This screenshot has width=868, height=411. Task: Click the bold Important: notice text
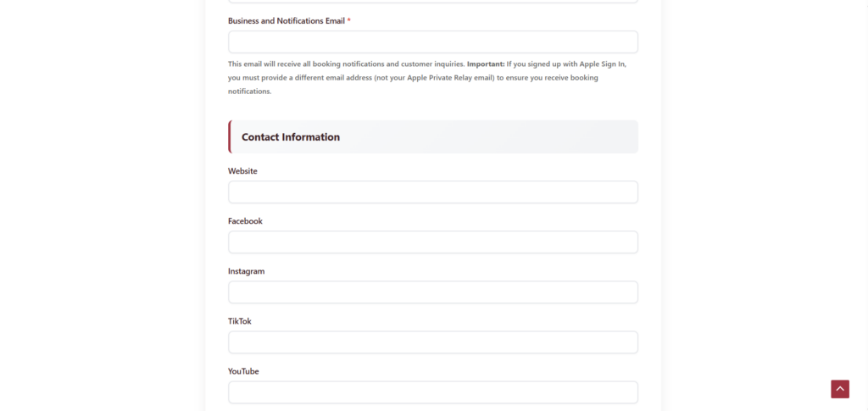point(485,64)
